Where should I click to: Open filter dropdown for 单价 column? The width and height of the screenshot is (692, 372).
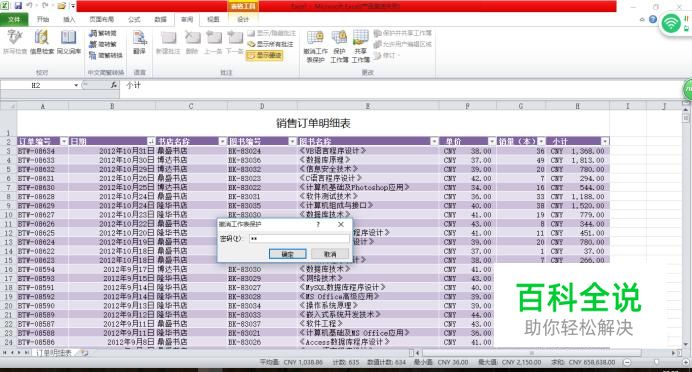click(492, 141)
